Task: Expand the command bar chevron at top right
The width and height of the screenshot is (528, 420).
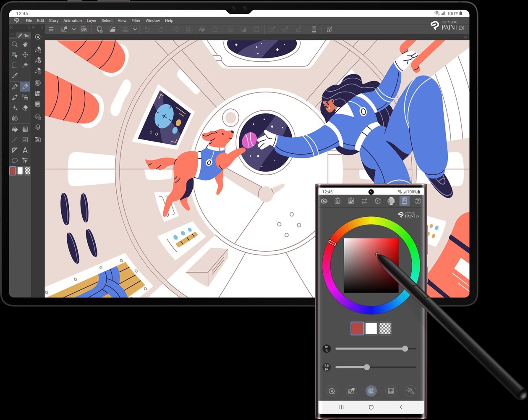Action: click(465, 37)
